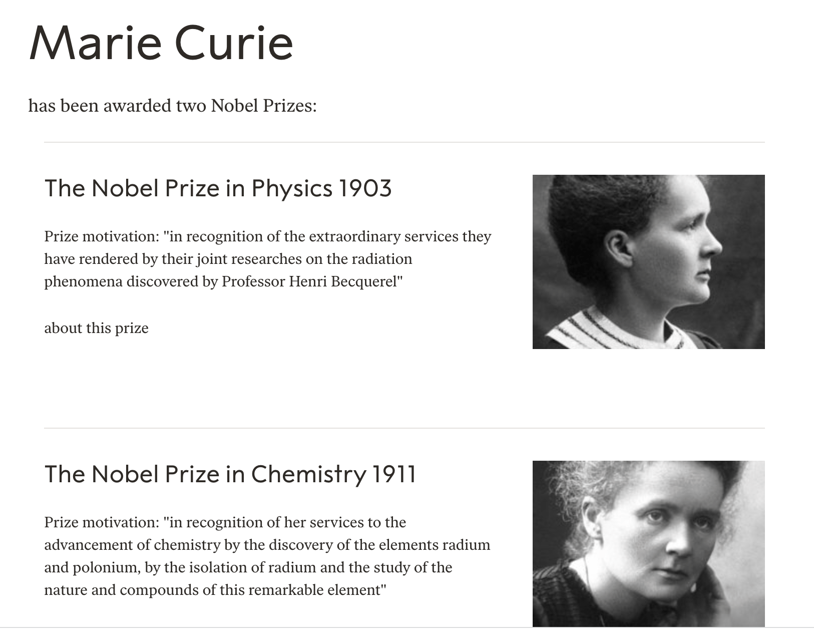Click the 'Prize motivation:' label under Physics 1903
This screenshot has height=644, width=814.
pos(101,236)
